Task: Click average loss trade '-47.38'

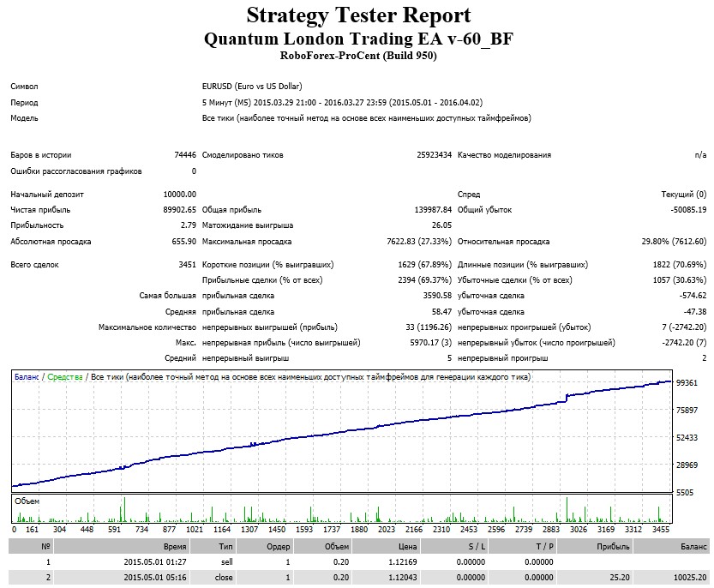Action: point(695,313)
